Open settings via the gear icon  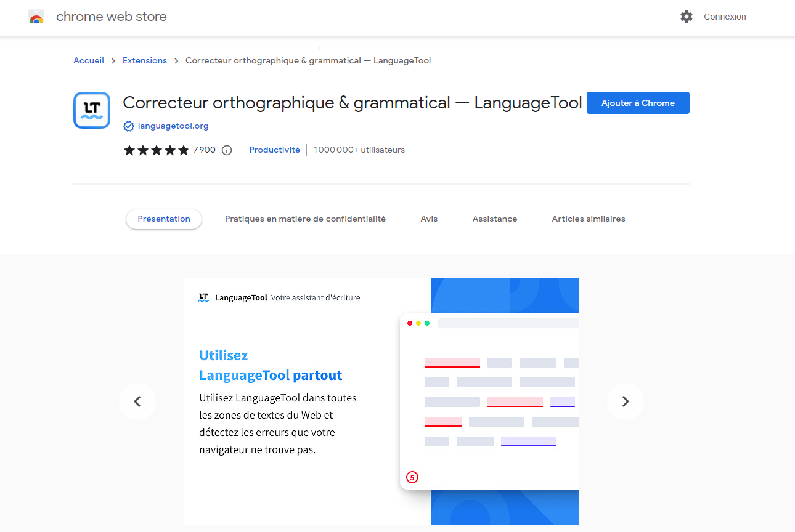click(687, 17)
